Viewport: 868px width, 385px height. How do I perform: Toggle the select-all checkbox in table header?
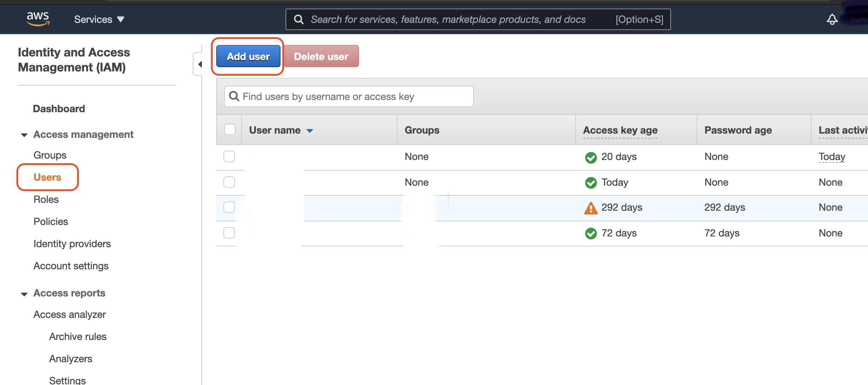point(229,129)
